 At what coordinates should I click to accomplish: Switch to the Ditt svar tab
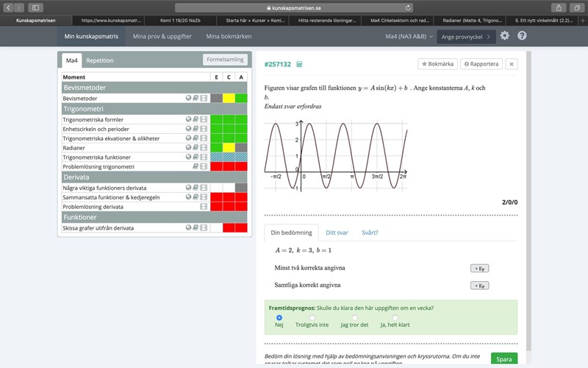pos(337,233)
